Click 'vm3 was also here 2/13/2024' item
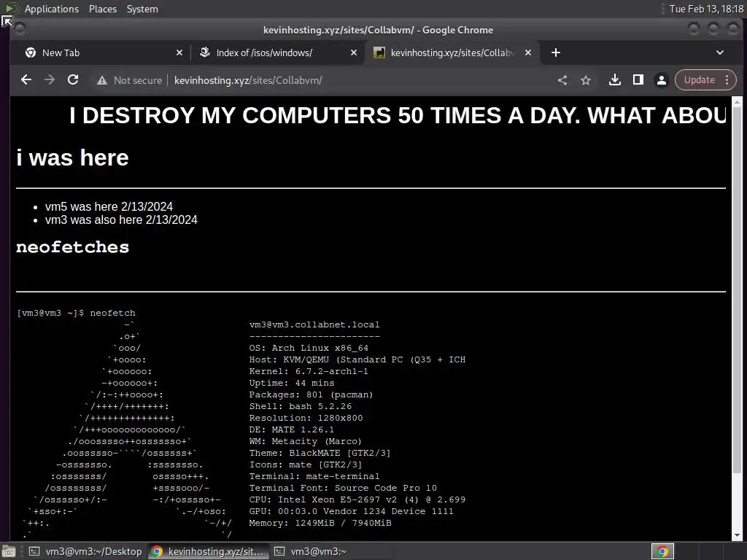 click(x=121, y=219)
